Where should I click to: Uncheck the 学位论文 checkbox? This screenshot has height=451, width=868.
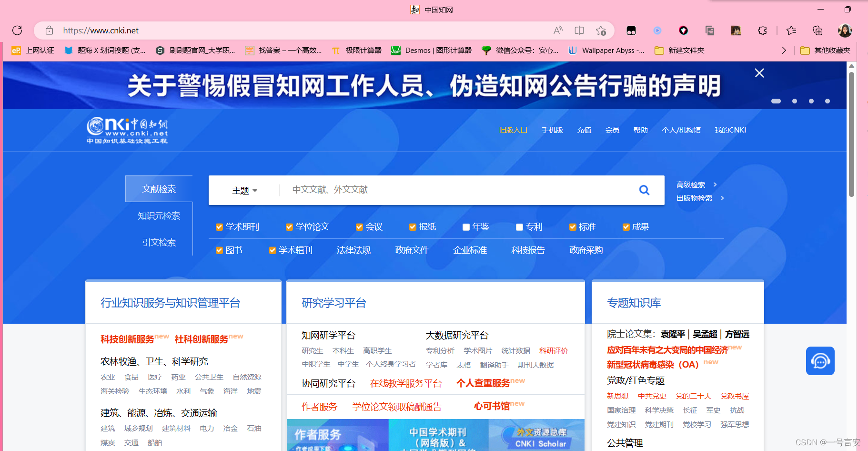289,227
